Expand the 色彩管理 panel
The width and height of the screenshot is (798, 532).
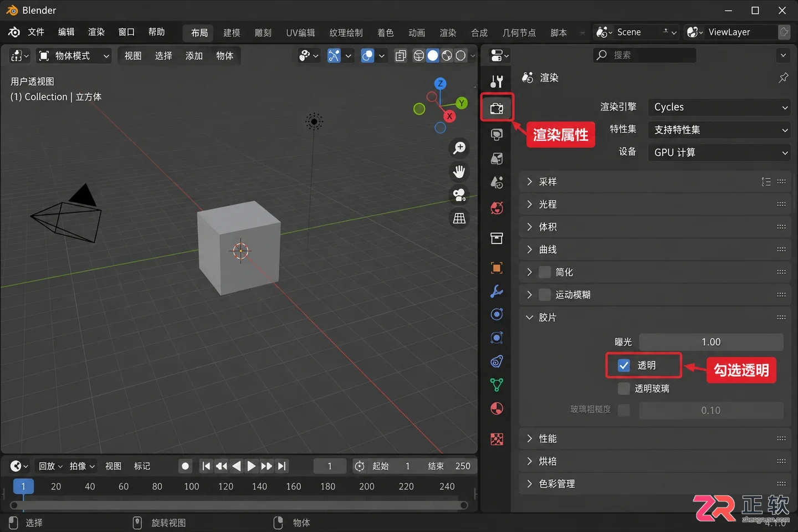coord(654,484)
